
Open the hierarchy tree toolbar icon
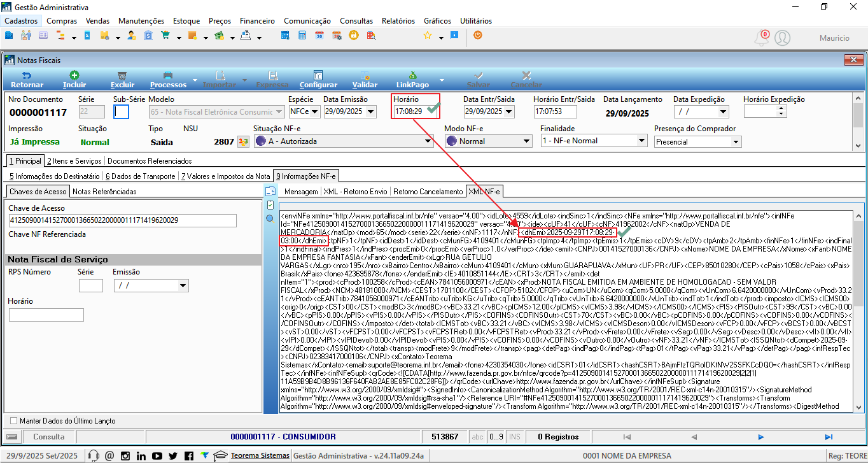[x=61, y=35]
